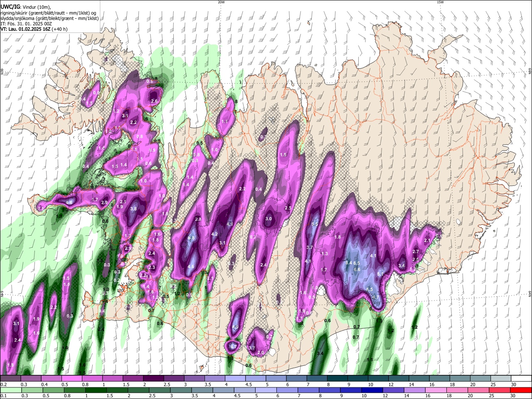Pick the darkest purple 2 swatch in snow legend

[x=153, y=379]
